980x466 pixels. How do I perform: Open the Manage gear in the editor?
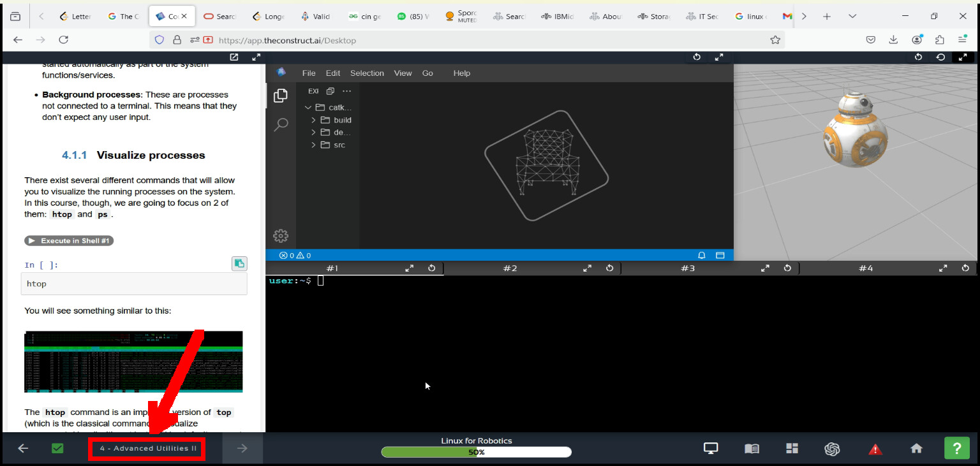[281, 236]
